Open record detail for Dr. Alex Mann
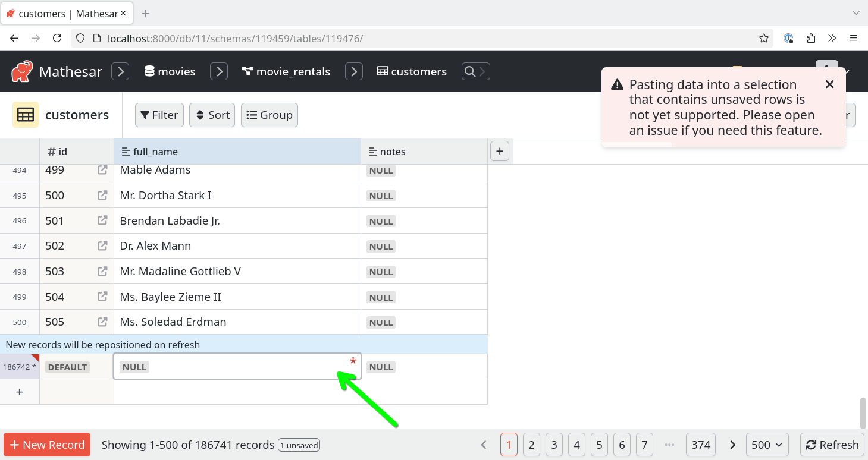This screenshot has width=868, height=460. 102,245
